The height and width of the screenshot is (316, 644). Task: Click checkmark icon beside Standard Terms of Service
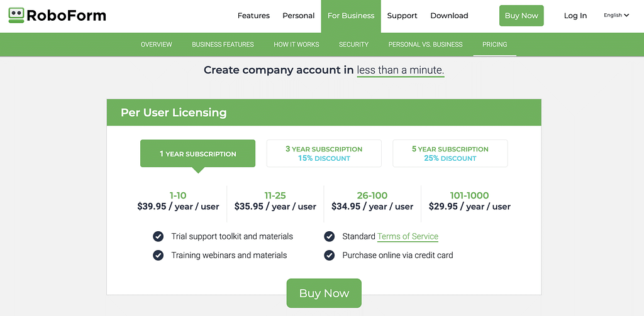click(329, 237)
